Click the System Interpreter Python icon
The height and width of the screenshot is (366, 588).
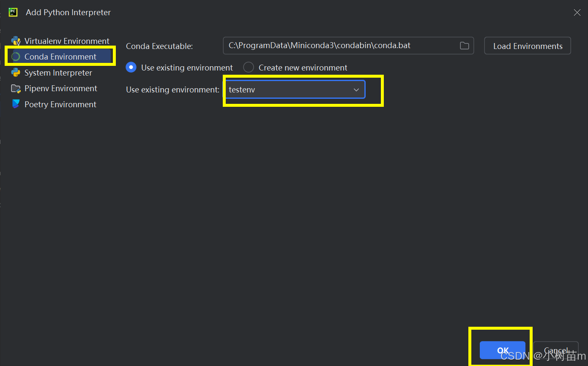[x=16, y=73]
